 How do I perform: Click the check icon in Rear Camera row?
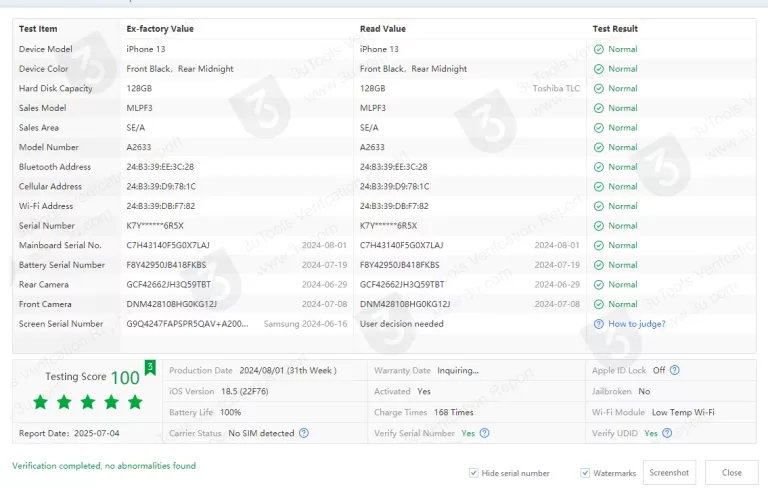click(599, 285)
